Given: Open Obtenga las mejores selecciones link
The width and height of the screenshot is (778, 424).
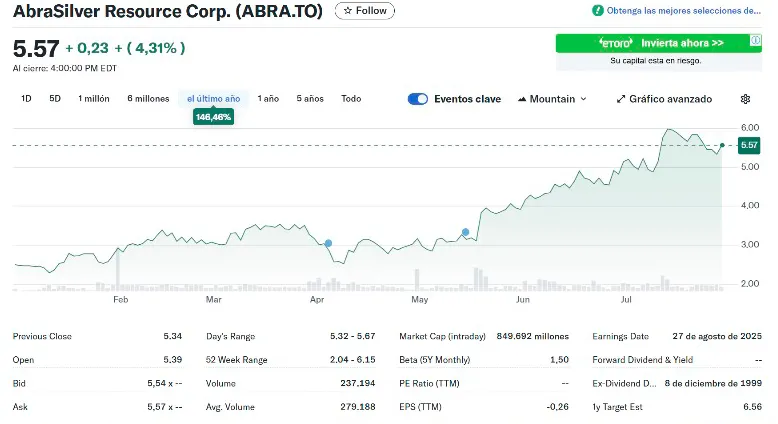Looking at the screenshot, I should [x=684, y=10].
